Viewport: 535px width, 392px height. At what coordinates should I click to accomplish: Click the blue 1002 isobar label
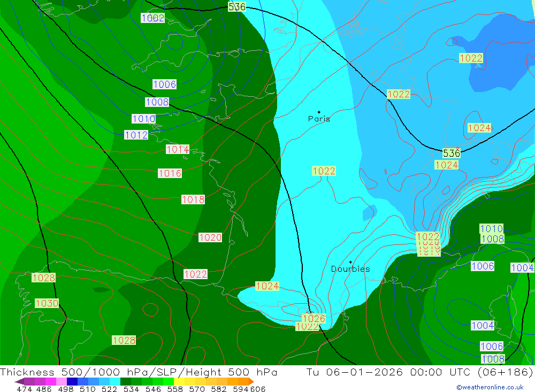153,18
